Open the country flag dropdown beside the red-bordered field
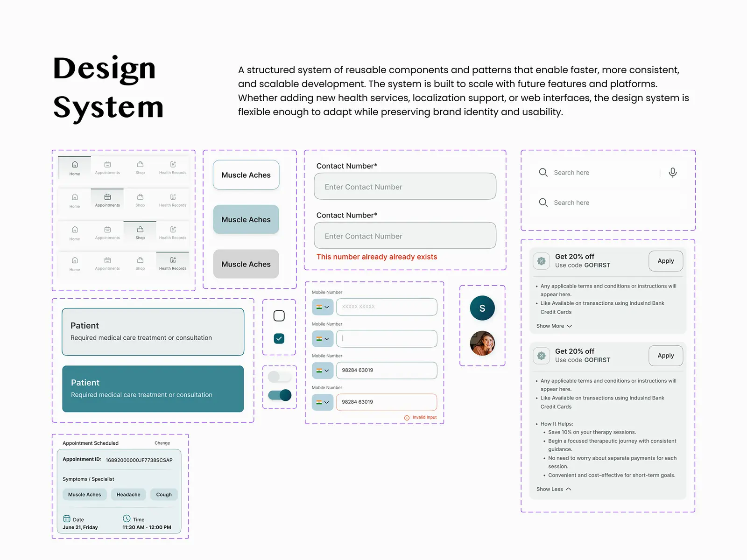Viewport: 747px width, 560px height. click(323, 402)
